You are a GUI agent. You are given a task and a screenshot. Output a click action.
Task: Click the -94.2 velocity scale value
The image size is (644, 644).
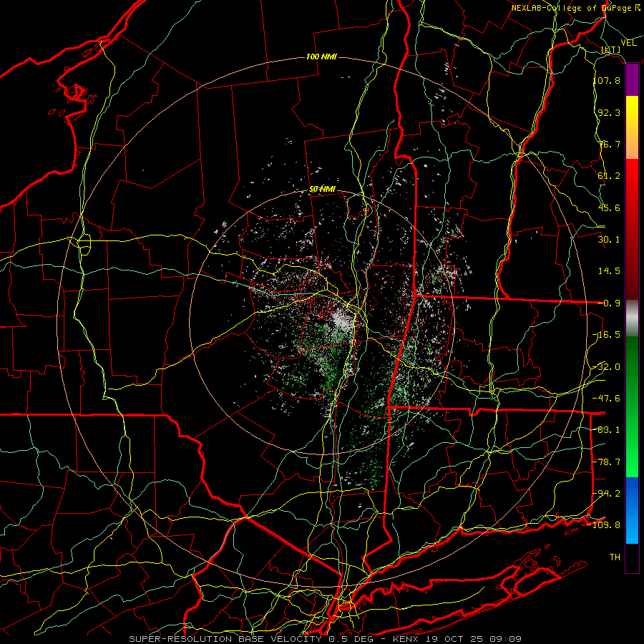click(607, 494)
